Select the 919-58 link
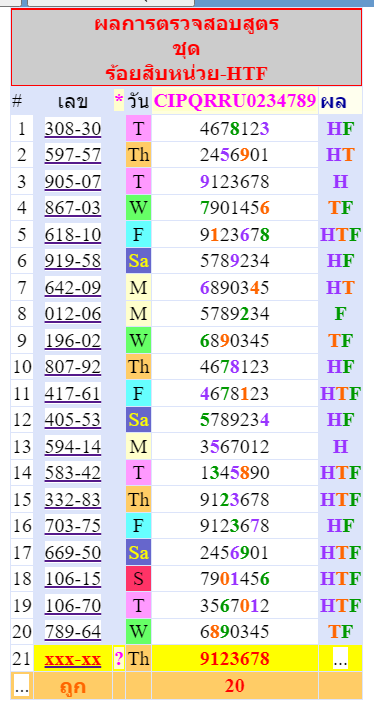The width and height of the screenshot is (374, 713). [x=73, y=261]
